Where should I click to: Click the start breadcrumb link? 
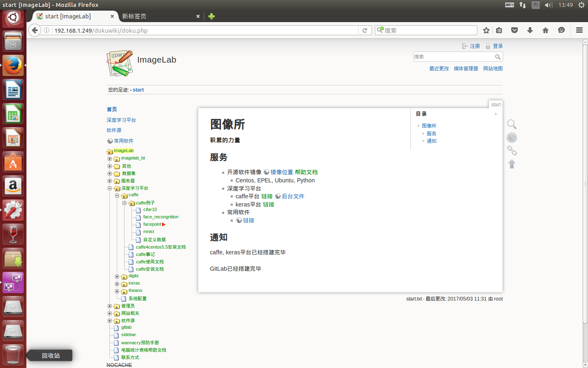(x=138, y=90)
